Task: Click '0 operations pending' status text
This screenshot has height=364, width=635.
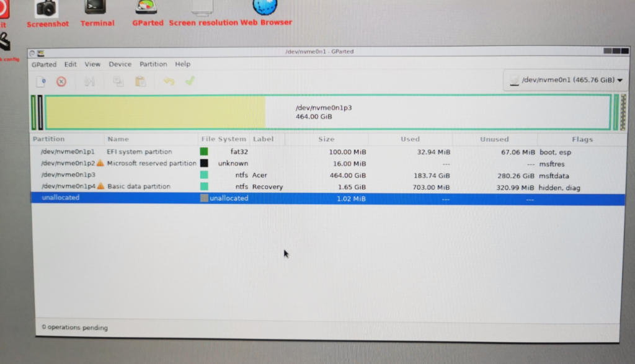Action: click(x=74, y=327)
